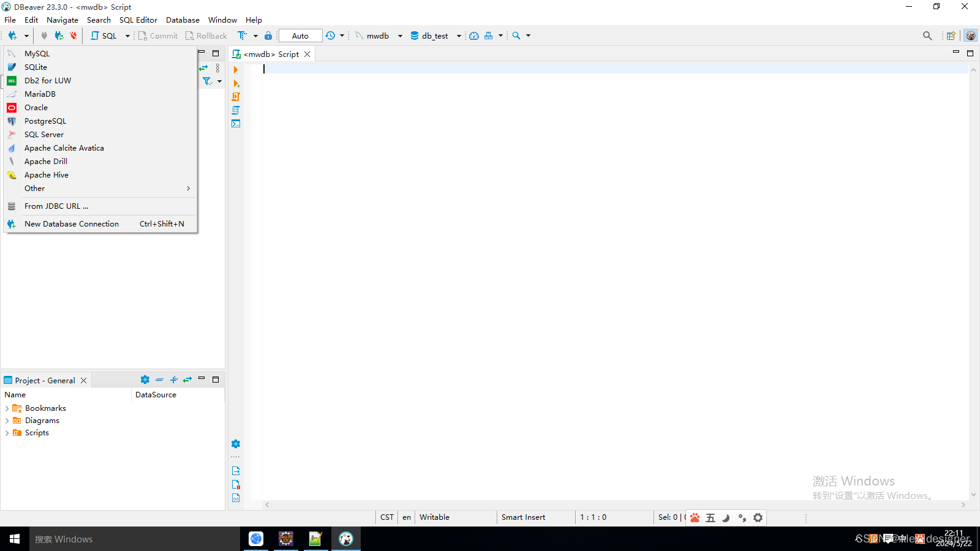Click the magnifier search icon in toolbar

click(516, 36)
